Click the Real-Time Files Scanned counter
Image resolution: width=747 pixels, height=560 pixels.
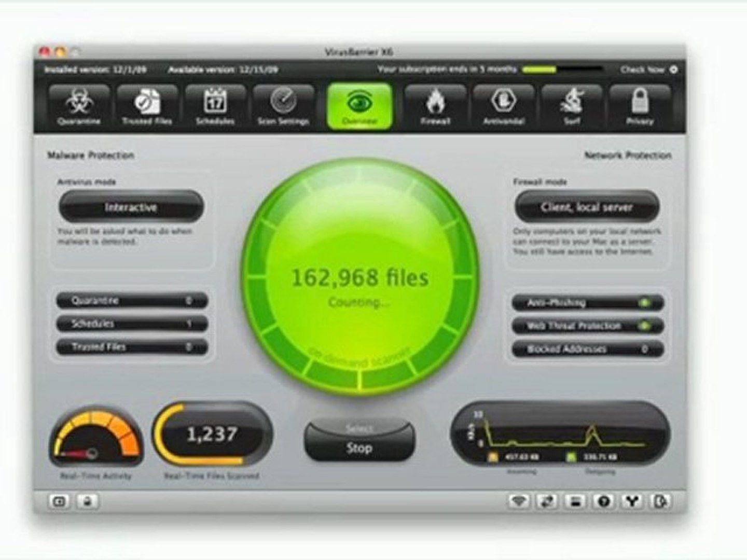click(212, 435)
